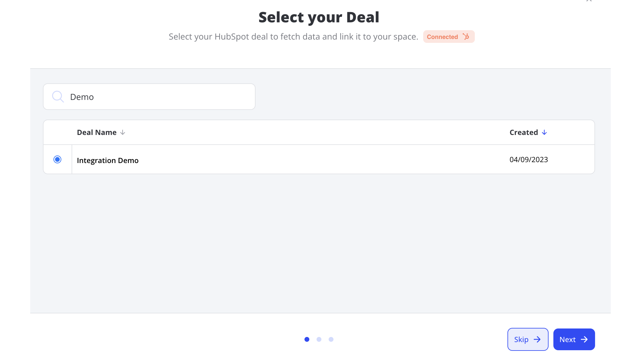Sort by the Created column header
Image resolution: width=644 pixels, height=362 pixels.
(x=523, y=133)
